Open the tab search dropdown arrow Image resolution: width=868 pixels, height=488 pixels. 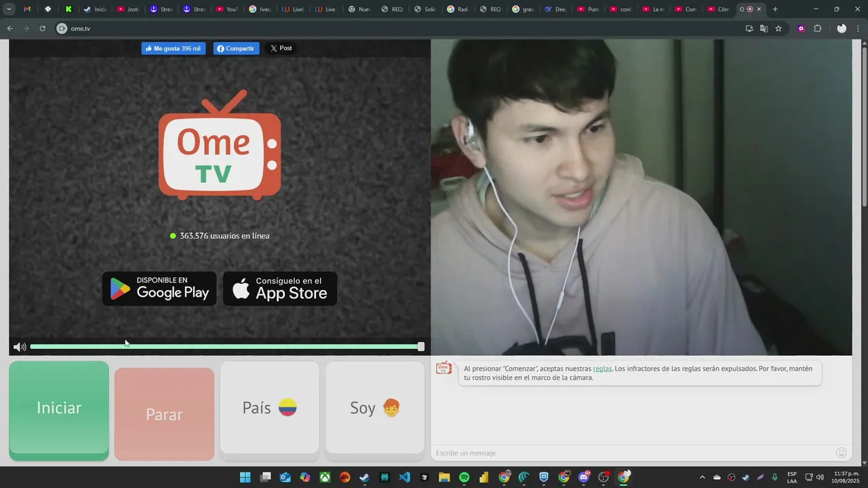pos(9,9)
